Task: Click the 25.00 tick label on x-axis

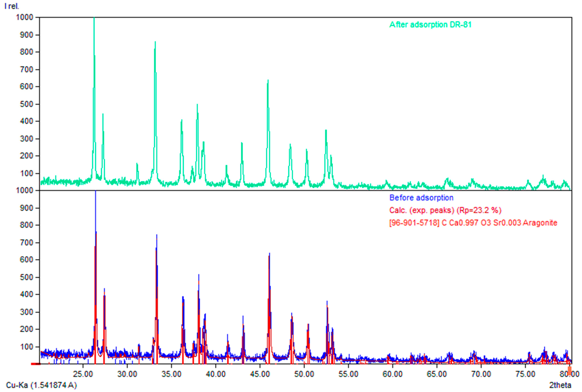Action: point(83,374)
